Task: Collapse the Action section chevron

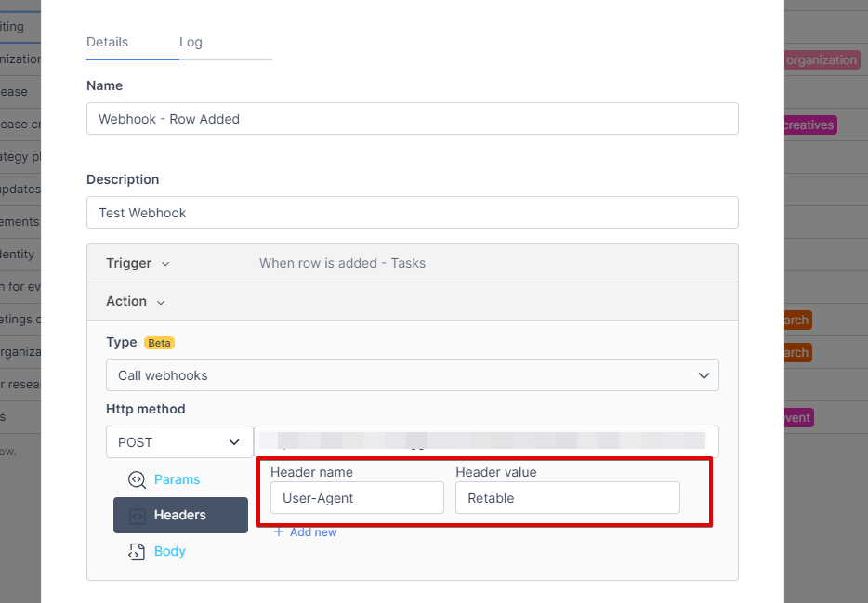Action: pyautogui.click(x=161, y=302)
